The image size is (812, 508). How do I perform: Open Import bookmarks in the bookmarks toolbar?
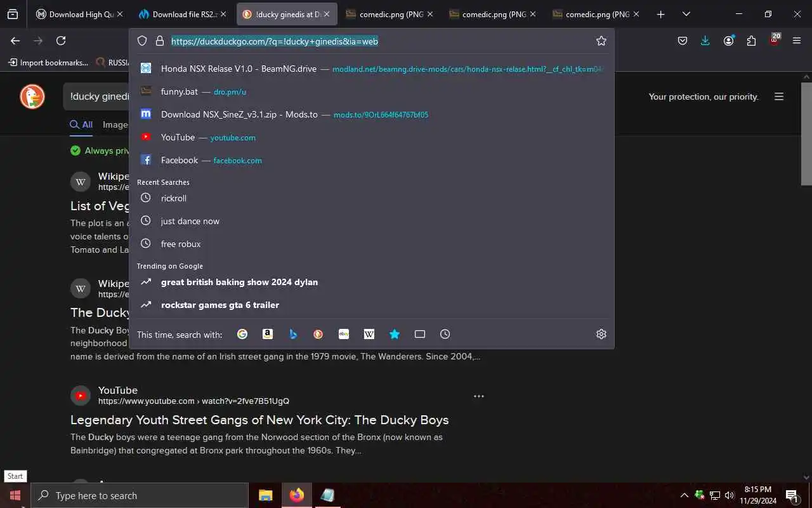[x=48, y=62]
